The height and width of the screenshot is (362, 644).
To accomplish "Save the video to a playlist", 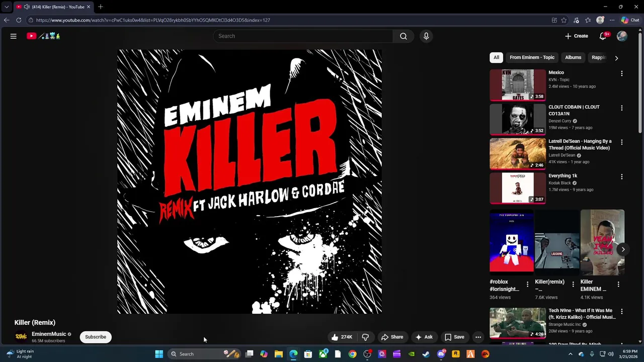I will pos(454,337).
